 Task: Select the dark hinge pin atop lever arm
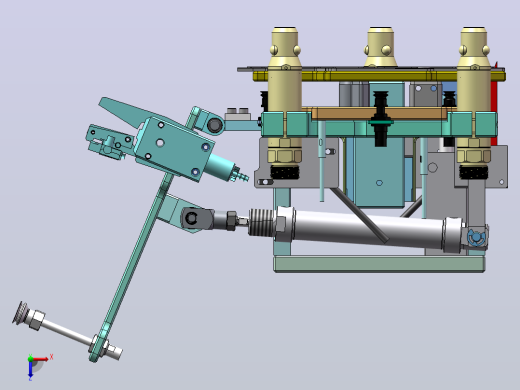click(x=215, y=125)
